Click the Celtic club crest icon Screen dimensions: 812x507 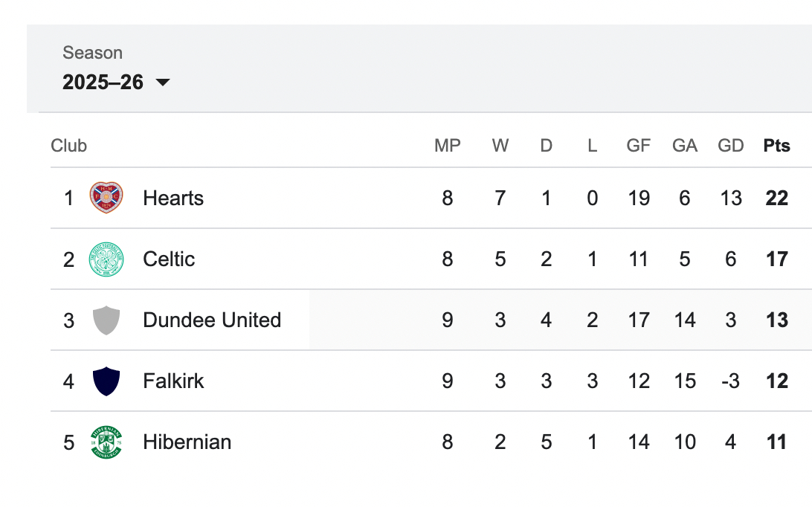106,259
